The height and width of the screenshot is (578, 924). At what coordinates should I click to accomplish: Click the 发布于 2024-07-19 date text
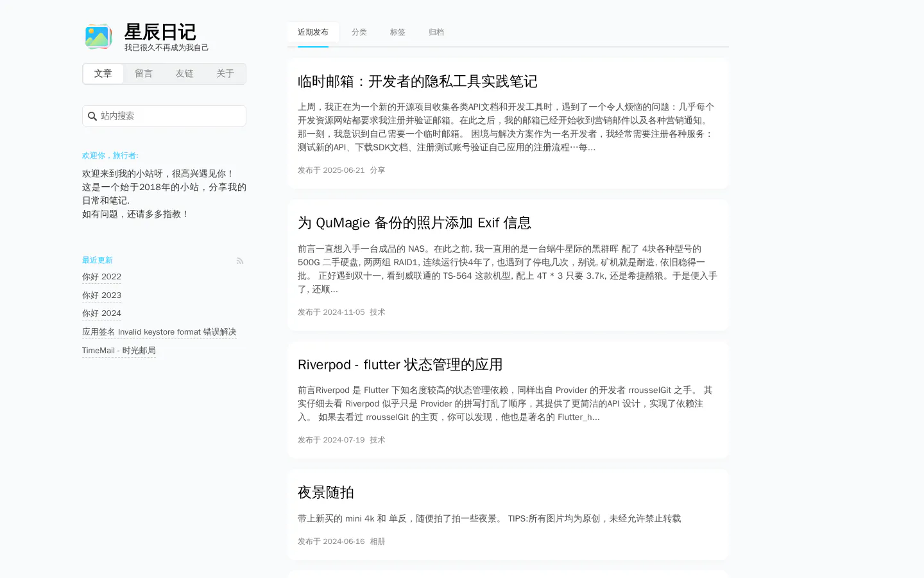[x=331, y=440]
